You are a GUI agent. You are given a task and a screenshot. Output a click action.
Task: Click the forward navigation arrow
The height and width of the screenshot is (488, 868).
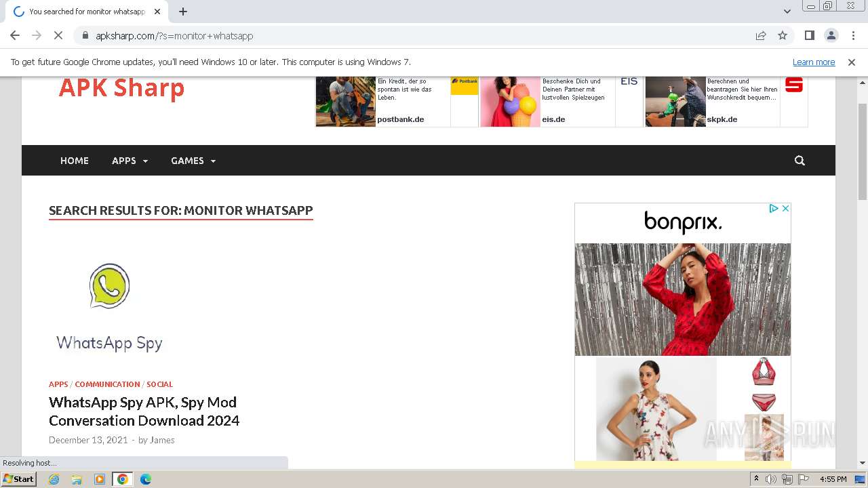pos(37,36)
